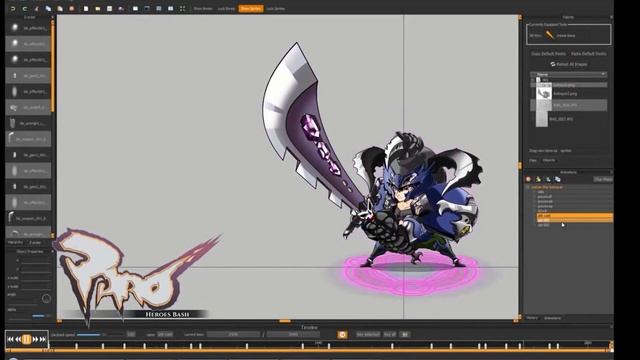Click the new entity orange icon in the Animations panel

[529, 179]
